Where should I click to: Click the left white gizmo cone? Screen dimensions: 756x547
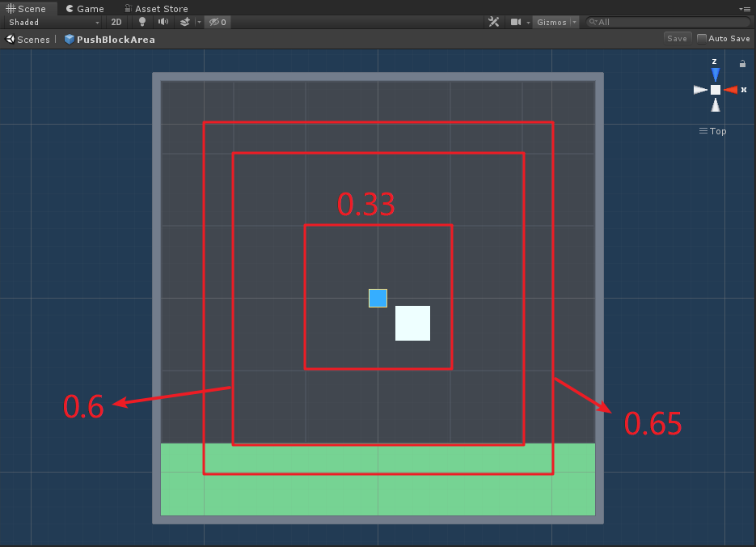tap(700, 90)
